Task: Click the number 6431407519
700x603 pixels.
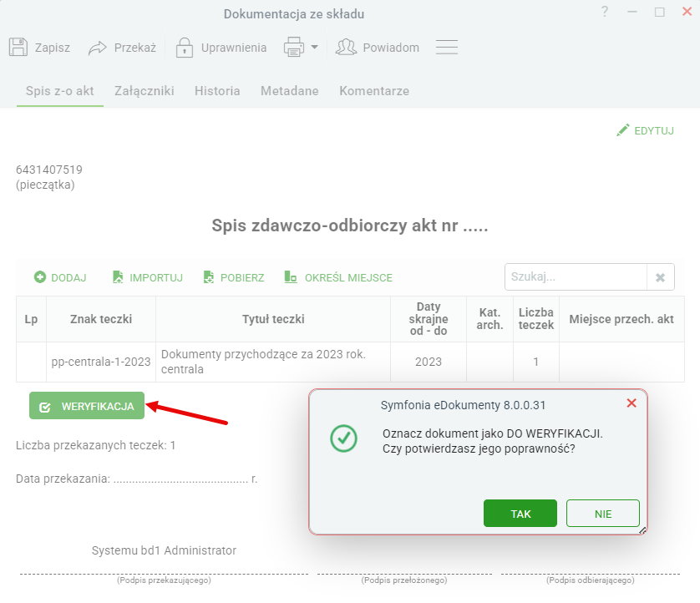Action: coord(49,170)
